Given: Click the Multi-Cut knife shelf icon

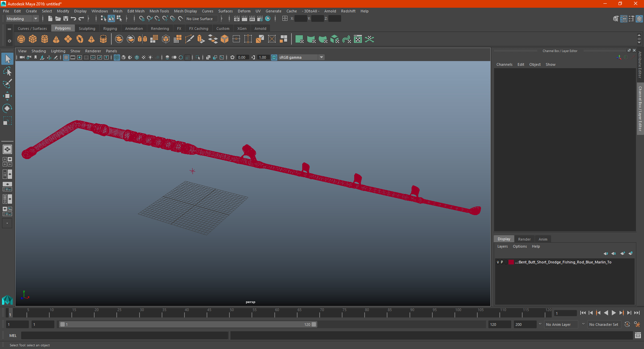Looking at the screenshot, I should (190, 39).
